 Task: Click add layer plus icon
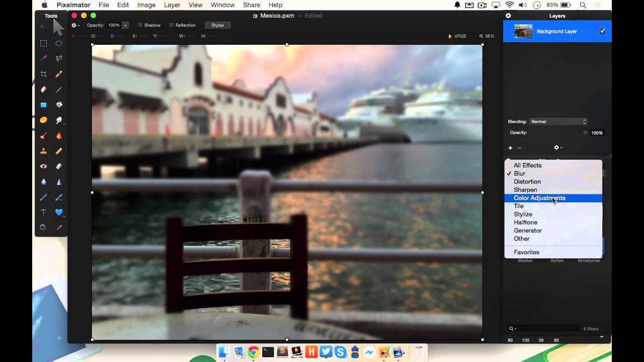click(x=510, y=148)
